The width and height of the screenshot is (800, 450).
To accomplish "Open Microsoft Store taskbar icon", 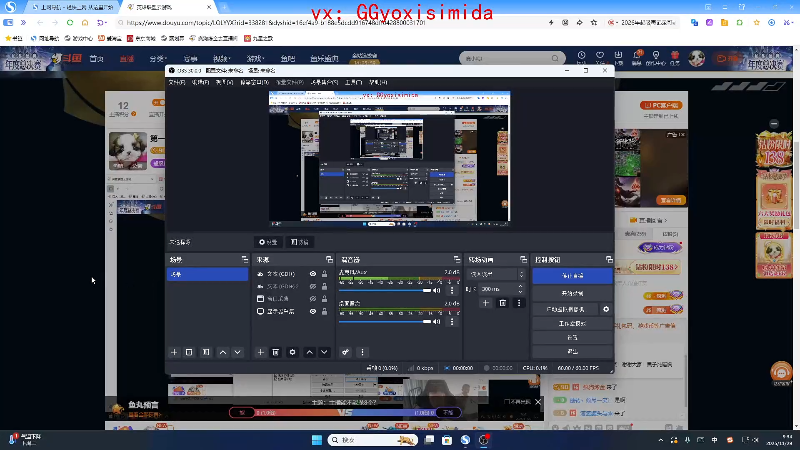I will pyautogui.click(x=447, y=440).
